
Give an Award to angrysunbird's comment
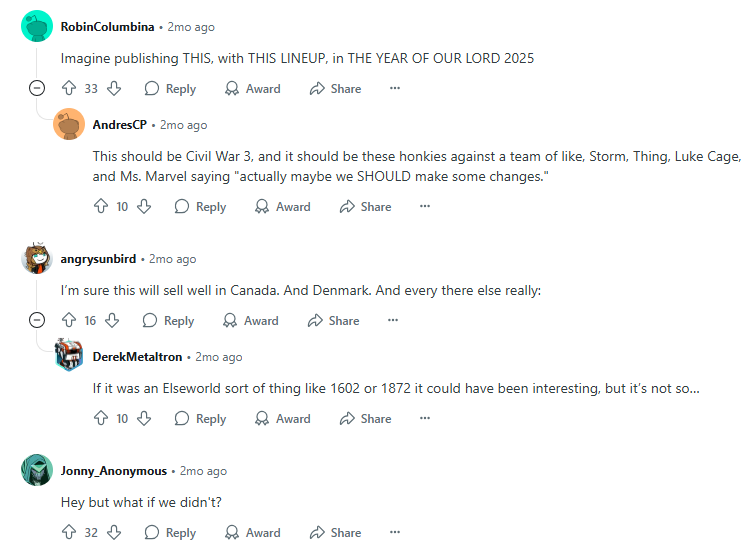[x=251, y=320]
